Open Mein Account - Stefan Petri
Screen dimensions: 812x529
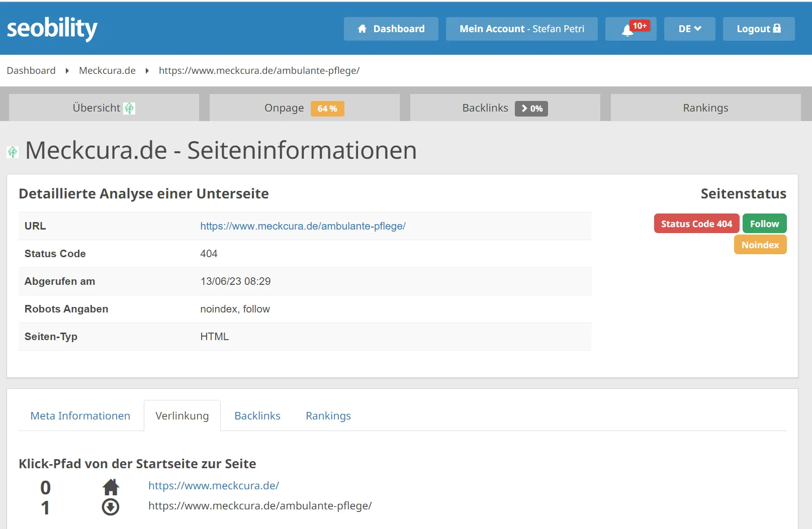point(522,29)
